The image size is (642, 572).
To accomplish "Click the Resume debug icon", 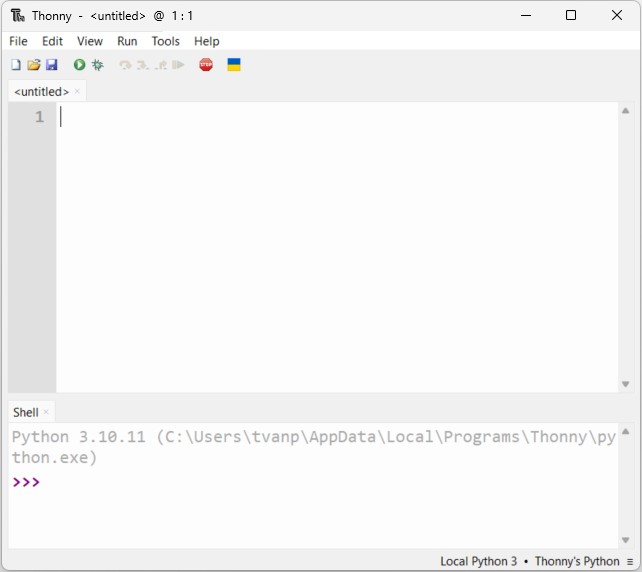I will (178, 65).
